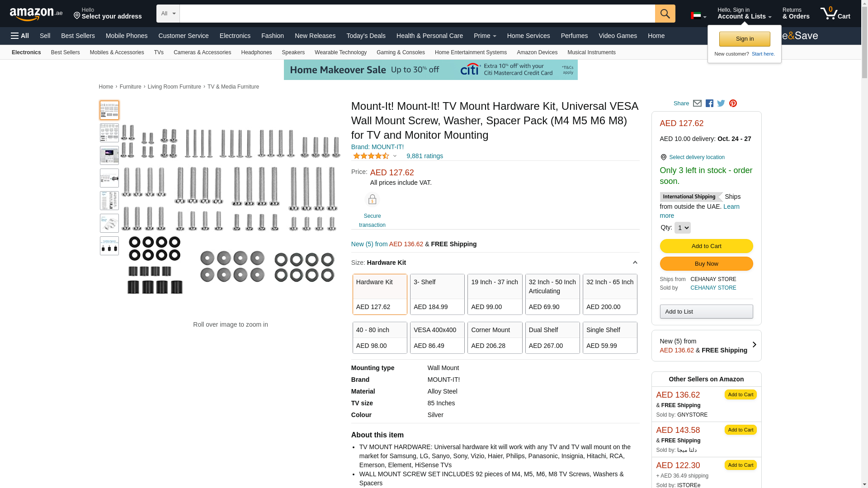868x488 pixels.
Task: Choose the Corner Mount size option
Action: [x=495, y=338]
